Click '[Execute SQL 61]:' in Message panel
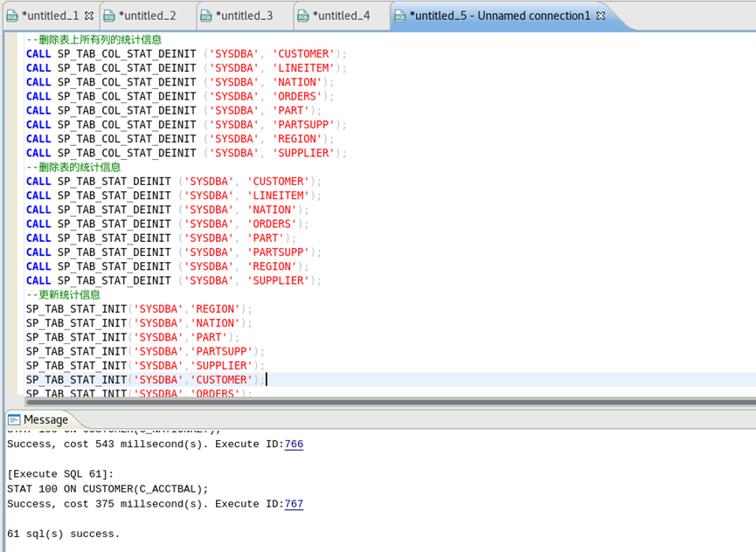Screen dimensions: 756x552 coord(60,474)
